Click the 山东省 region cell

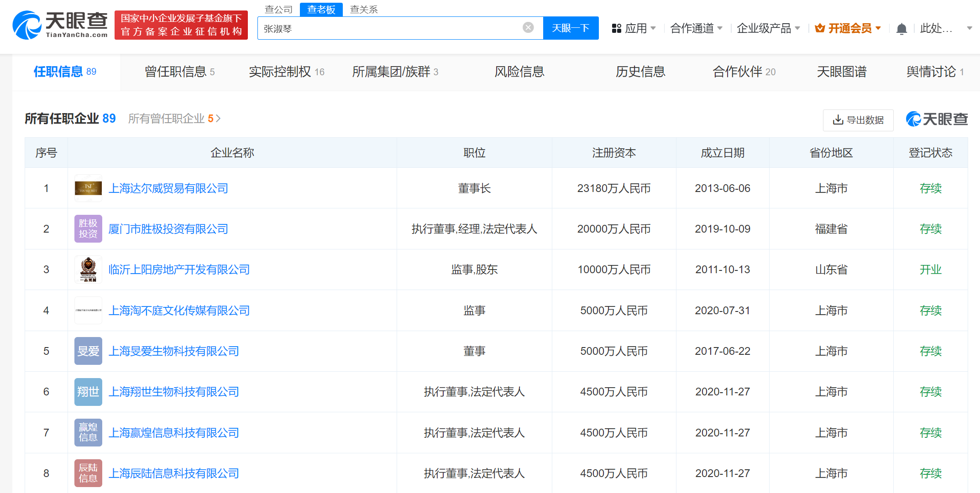(831, 269)
